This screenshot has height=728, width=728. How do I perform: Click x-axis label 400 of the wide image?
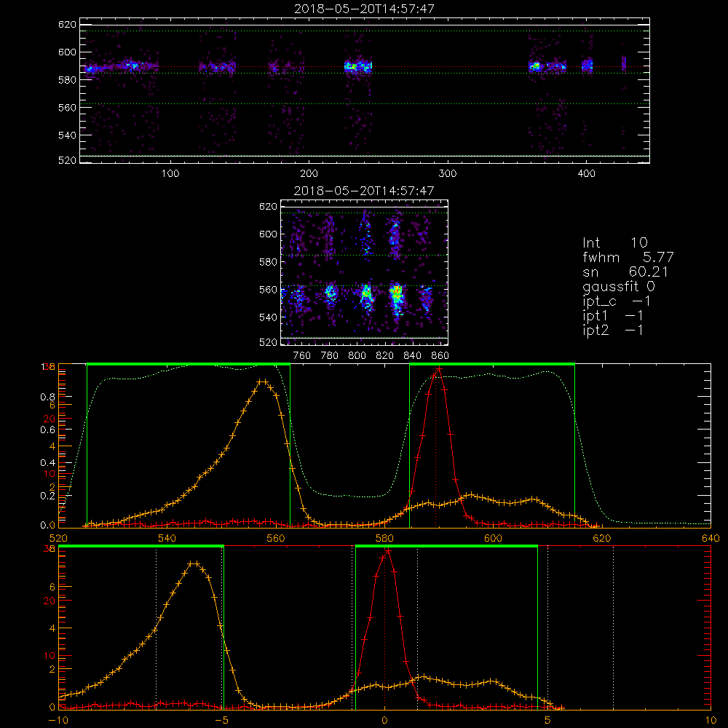[586, 174]
